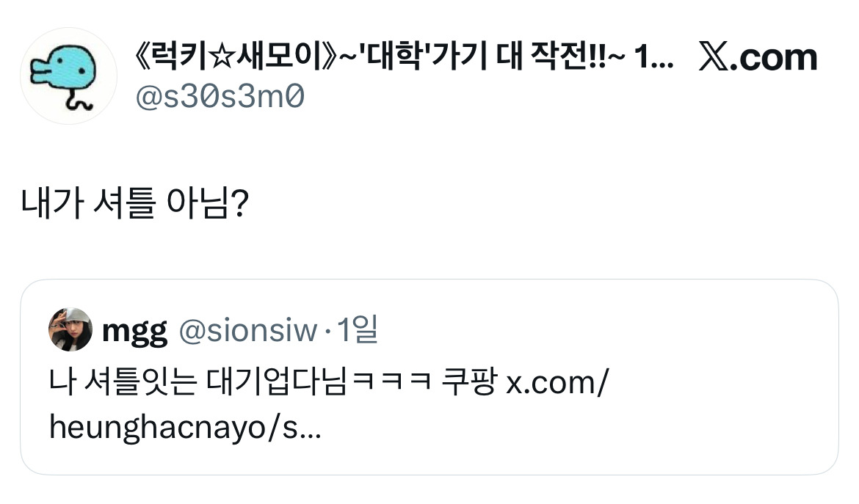Click the .com text after the X logo
The width and height of the screenshot is (859, 504).
point(774,58)
